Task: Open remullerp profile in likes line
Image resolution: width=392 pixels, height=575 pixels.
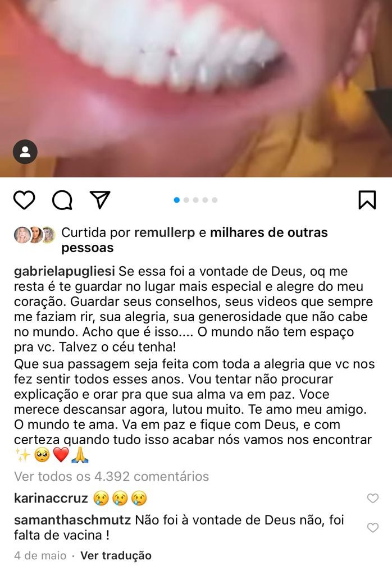Action: tap(165, 232)
